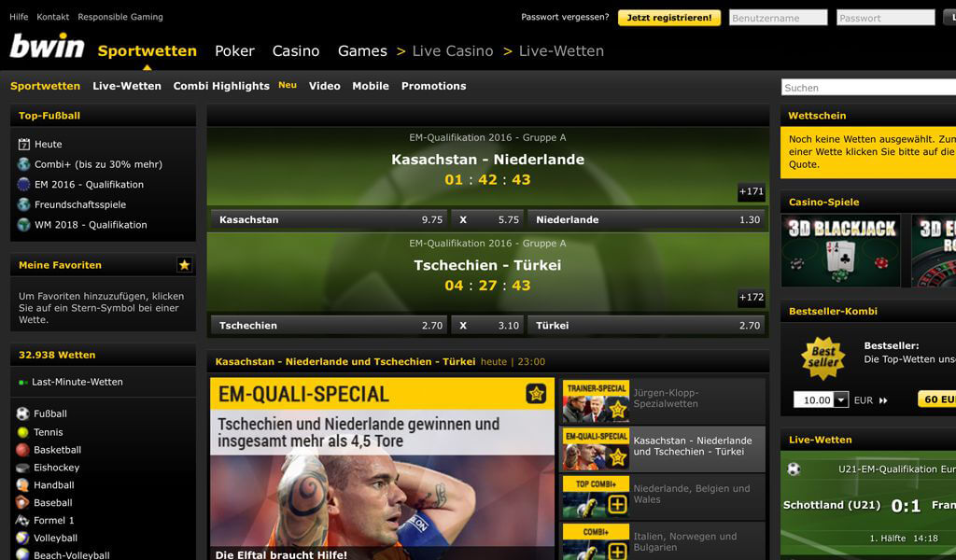Viewport: 956px width, 560px height.
Task: Select Niederlande odds 1.30
Action: [x=648, y=220]
